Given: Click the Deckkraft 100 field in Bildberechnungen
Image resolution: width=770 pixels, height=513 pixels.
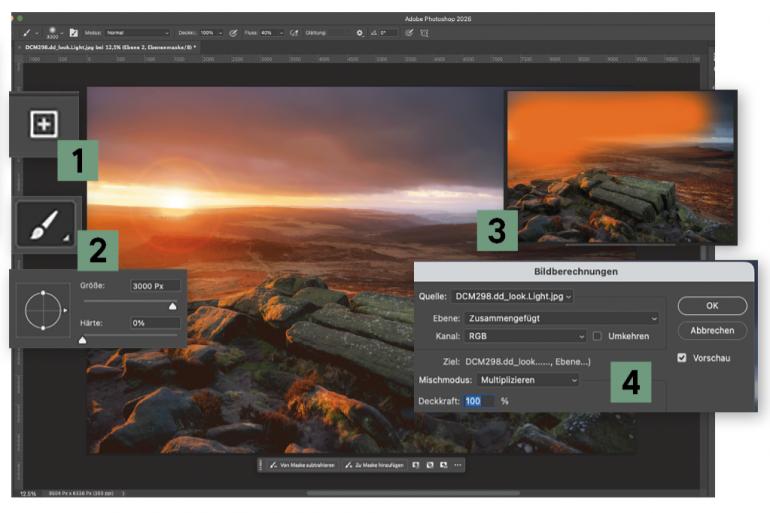Looking at the screenshot, I should pos(479,401).
